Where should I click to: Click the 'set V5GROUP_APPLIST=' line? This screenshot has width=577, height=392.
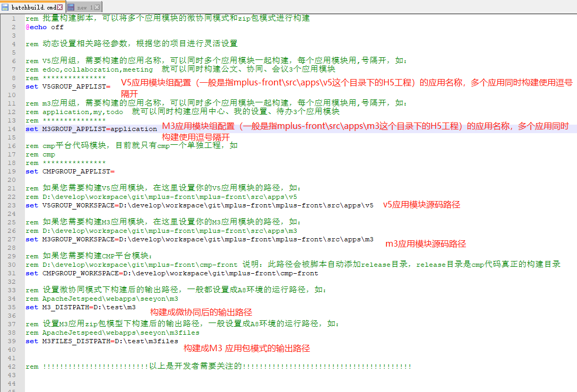tap(68, 87)
